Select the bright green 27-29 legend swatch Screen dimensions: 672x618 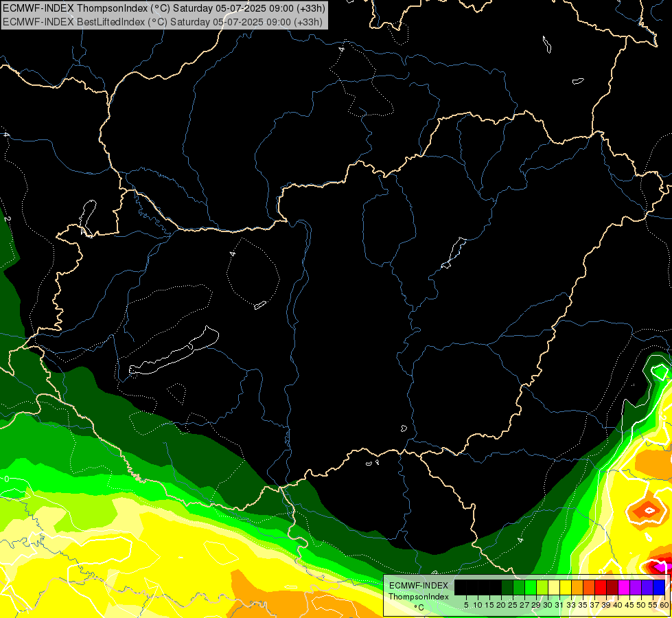(x=531, y=588)
